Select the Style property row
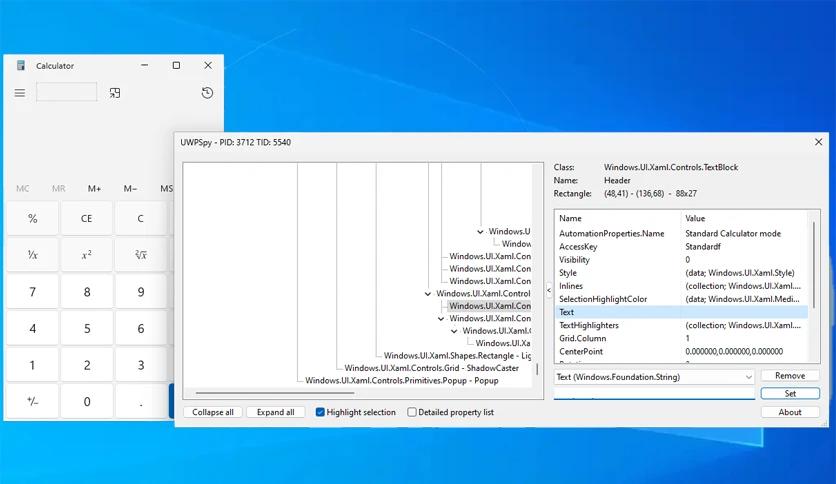 682,273
